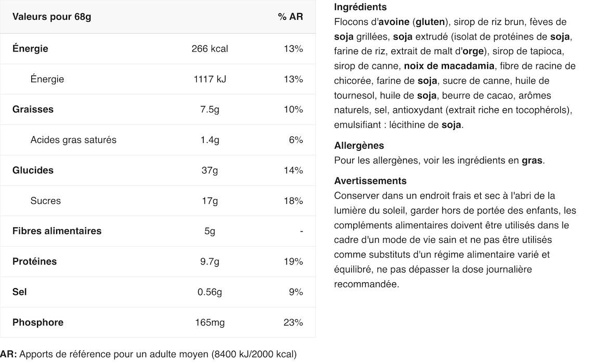The width and height of the screenshot is (589, 364).
Task: Click the Avertissements heading
Action: [370, 181]
